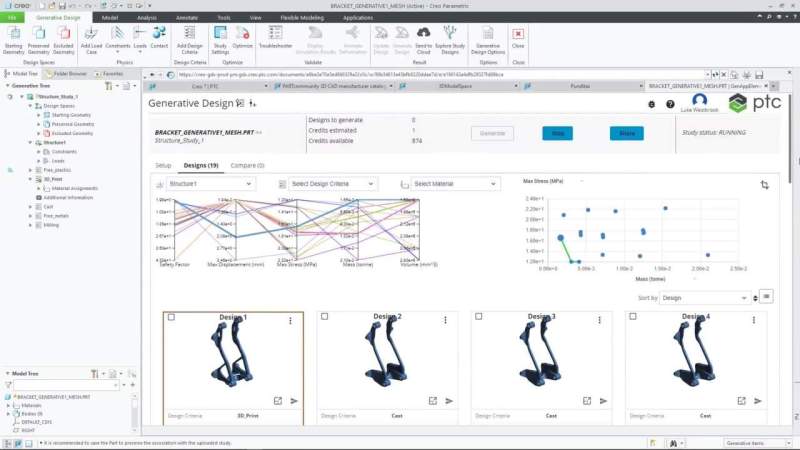Toggle Sort by ascending/descending arrows
Viewport: 800px width, 450px height.
click(755, 298)
